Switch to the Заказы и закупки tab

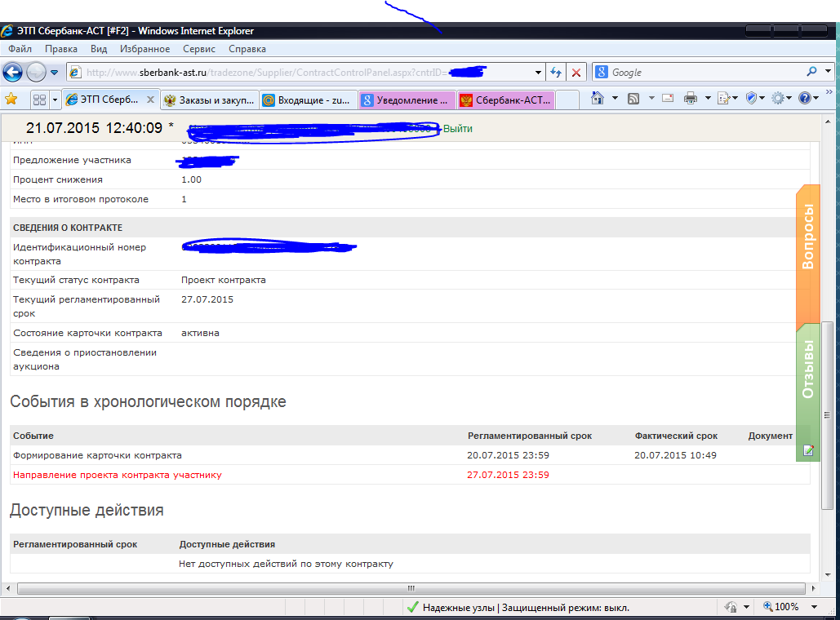pos(209,100)
